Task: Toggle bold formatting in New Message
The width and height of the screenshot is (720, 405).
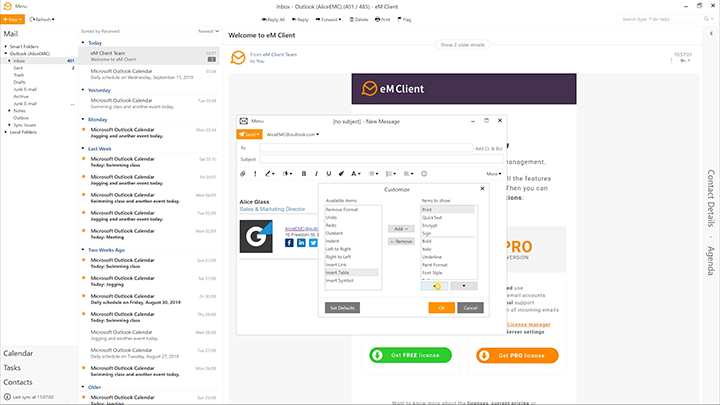Action: click(304, 174)
